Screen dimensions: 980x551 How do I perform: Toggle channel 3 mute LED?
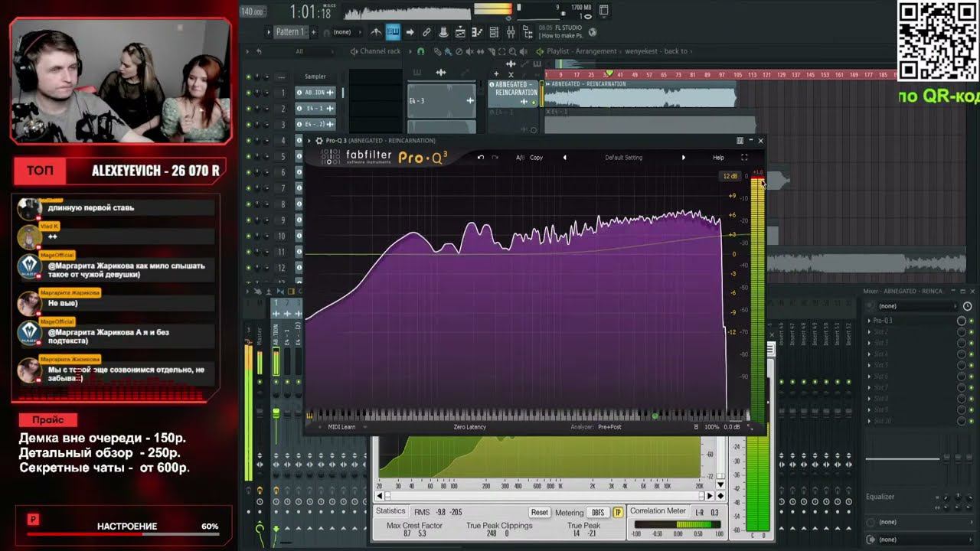(x=248, y=125)
